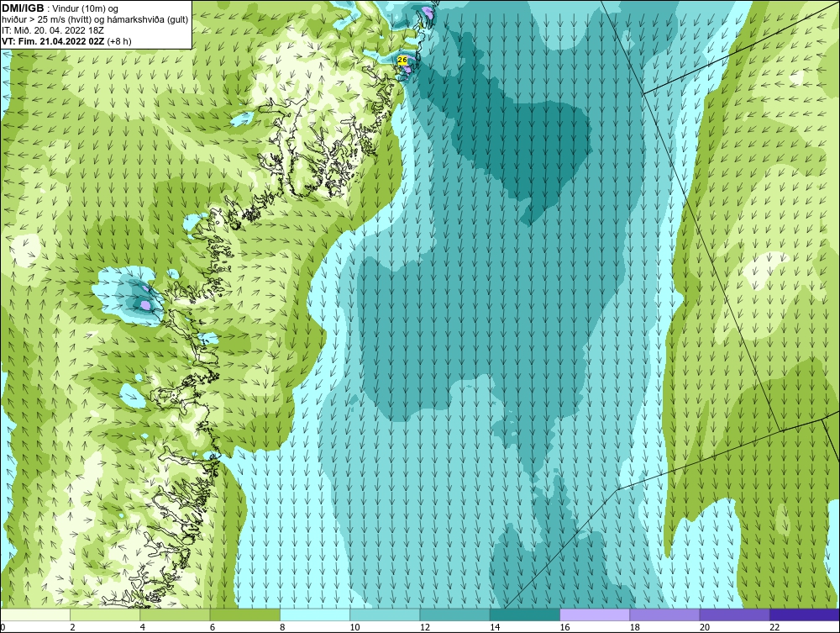Click the 'IT: Mið. 20. 04. 2022 18Z' line
Image resolution: width=840 pixels, height=633 pixels.
coord(53,30)
